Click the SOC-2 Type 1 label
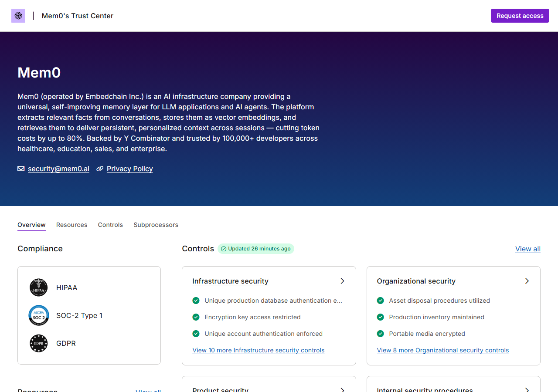 (x=79, y=315)
